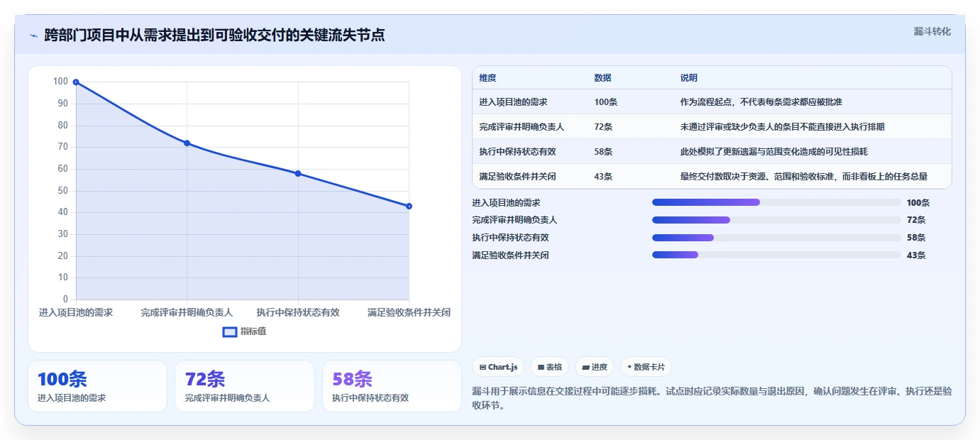Click the chart data point at value 100
The width and height of the screenshot is (980, 440).
(76, 82)
